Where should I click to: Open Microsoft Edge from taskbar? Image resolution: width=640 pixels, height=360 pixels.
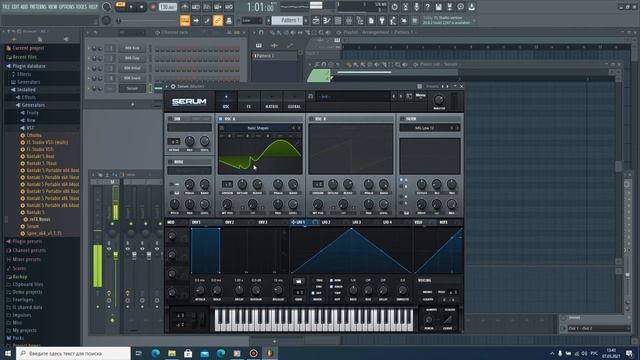click(156, 353)
